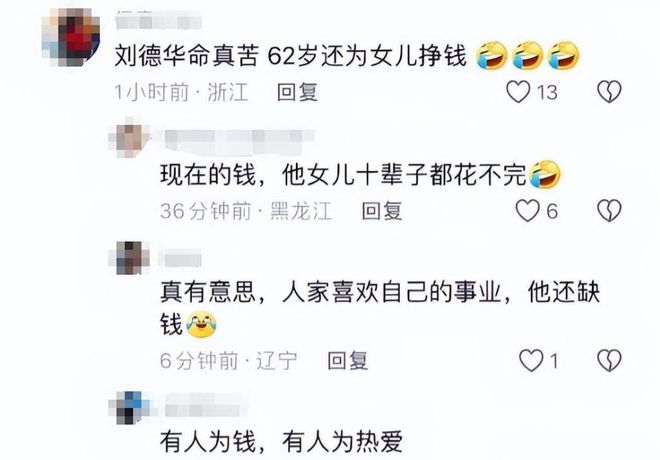The image size is (660, 460).
Task: Like the comment with 13 likes
Action: point(518,91)
